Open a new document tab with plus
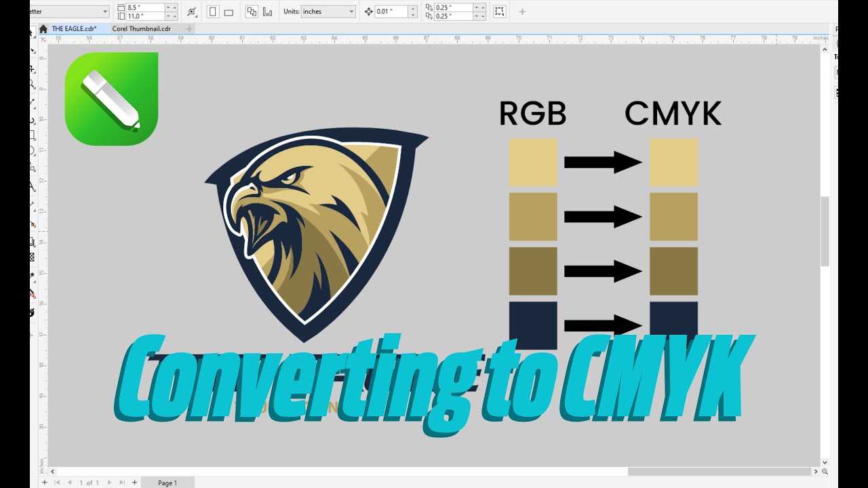 coord(189,29)
